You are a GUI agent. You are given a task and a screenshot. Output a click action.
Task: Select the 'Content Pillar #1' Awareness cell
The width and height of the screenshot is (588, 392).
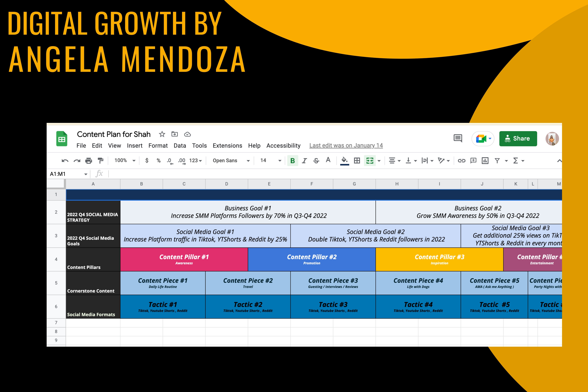click(x=184, y=259)
